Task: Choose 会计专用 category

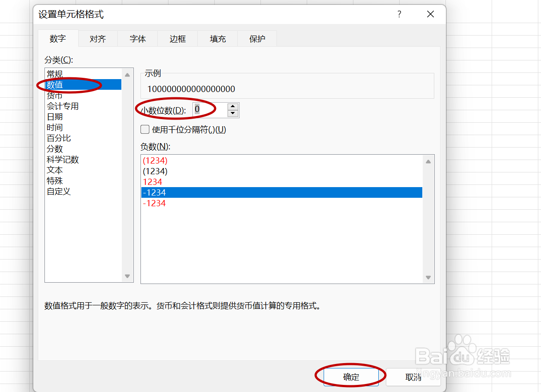Action: (83, 106)
